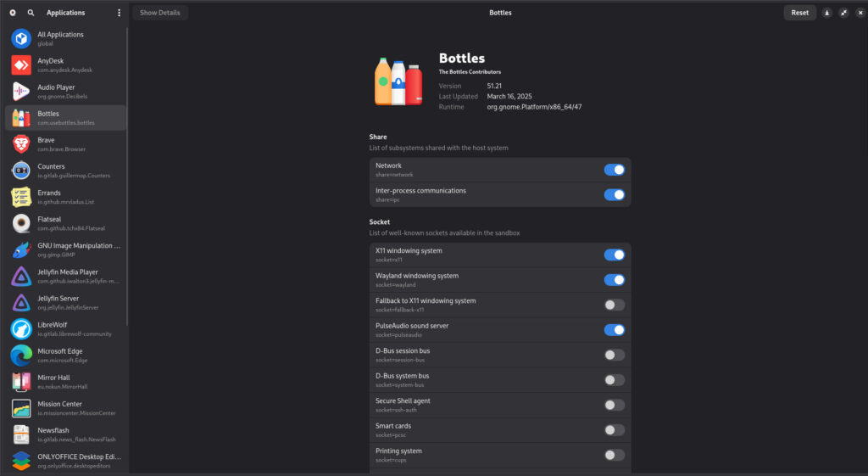Enable the Printing system socket toggle
This screenshot has height=476, width=868.
pyautogui.click(x=615, y=455)
